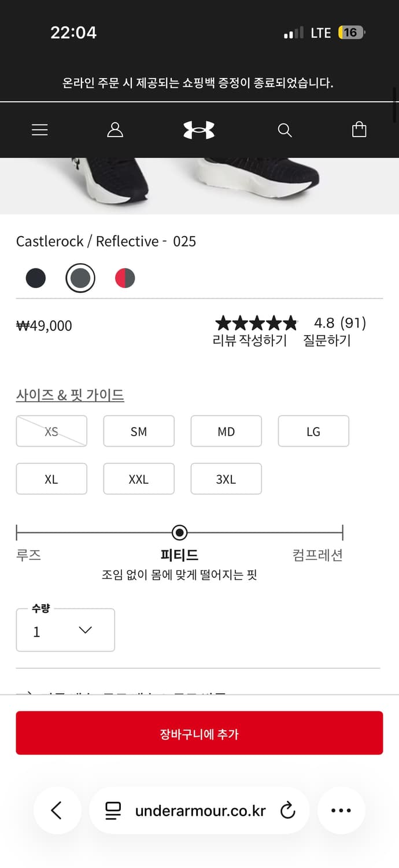
Task: Open the 질문하기 link
Action: (327, 341)
